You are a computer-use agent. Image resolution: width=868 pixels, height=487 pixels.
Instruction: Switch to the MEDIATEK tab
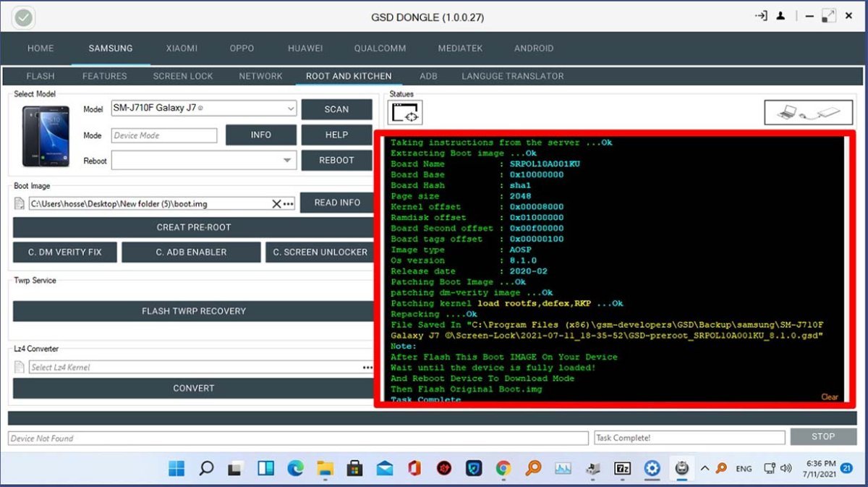point(459,48)
